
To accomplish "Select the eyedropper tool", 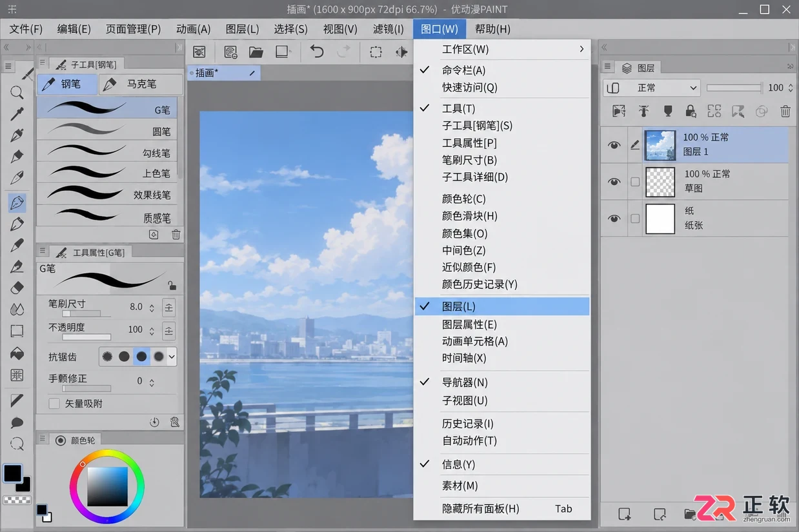I will click(17, 114).
